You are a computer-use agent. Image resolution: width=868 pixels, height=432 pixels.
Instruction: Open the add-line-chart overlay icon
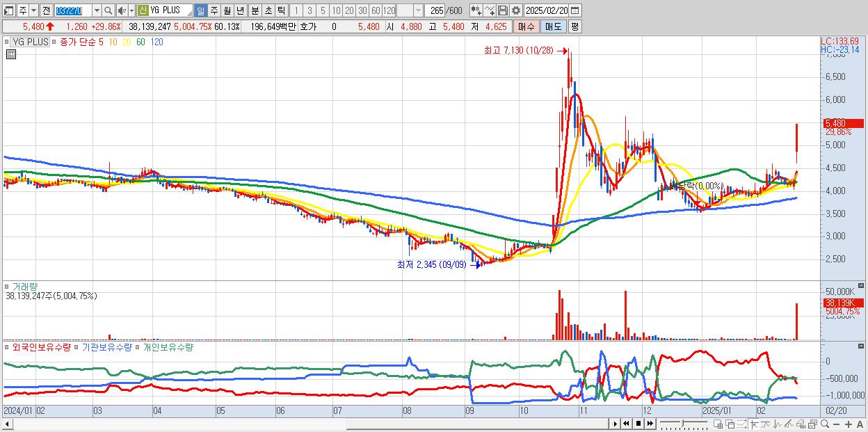click(x=489, y=10)
